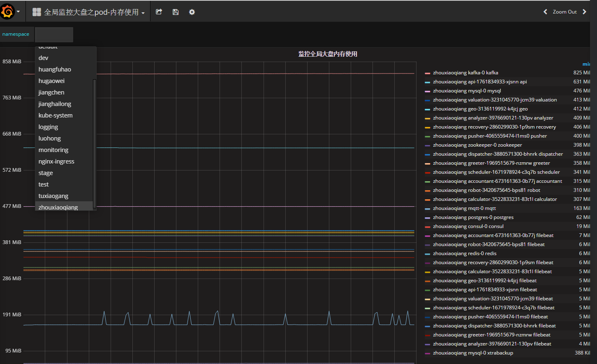Open the Grafana main menu via the flame logo
Viewport: 597px width, 364px height.
click(7, 11)
